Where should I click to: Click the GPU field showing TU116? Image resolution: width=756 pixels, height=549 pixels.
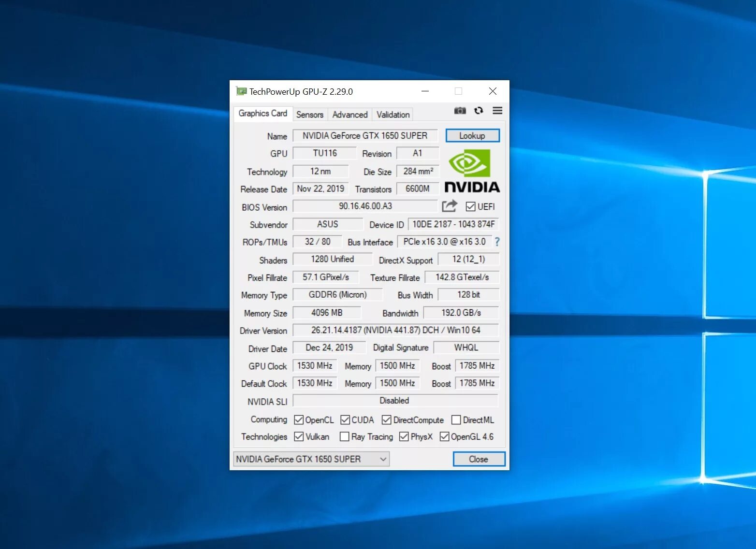point(325,153)
